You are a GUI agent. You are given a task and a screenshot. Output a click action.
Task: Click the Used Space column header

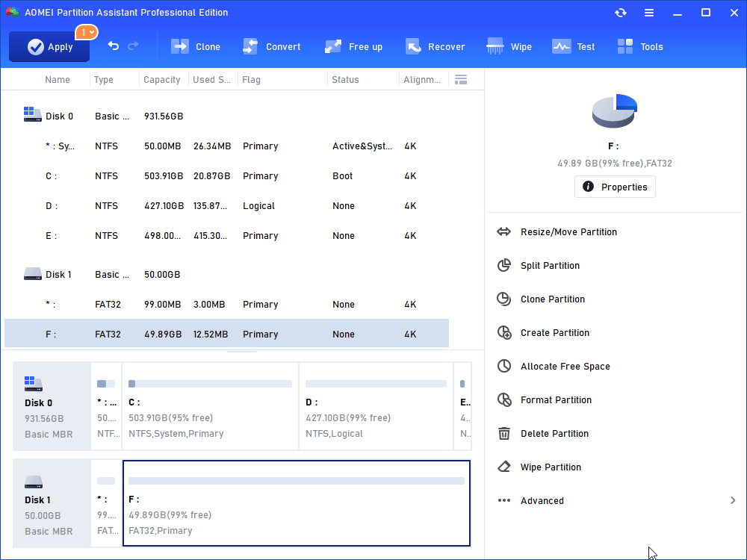click(x=211, y=80)
